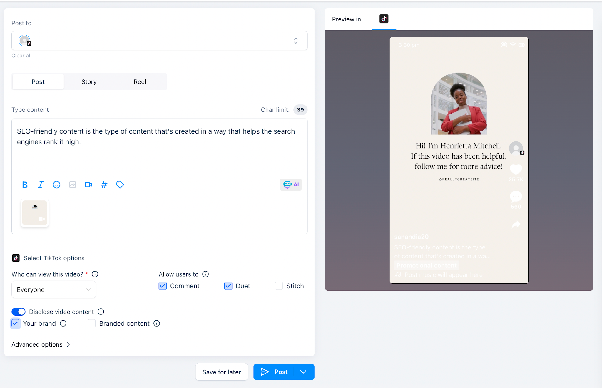Open the Post button dropdown arrow
The height and width of the screenshot is (388, 602).
click(x=303, y=372)
